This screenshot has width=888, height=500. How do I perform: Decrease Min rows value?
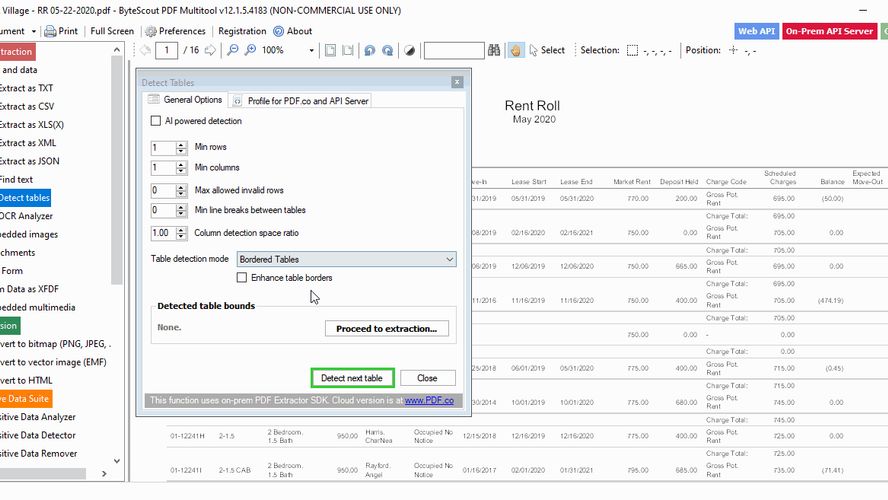pos(181,152)
